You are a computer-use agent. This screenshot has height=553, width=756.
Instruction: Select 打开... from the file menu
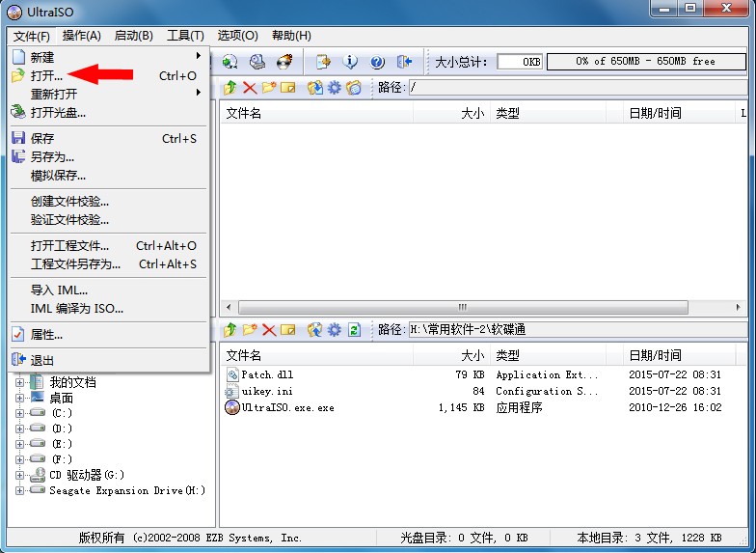[46, 75]
